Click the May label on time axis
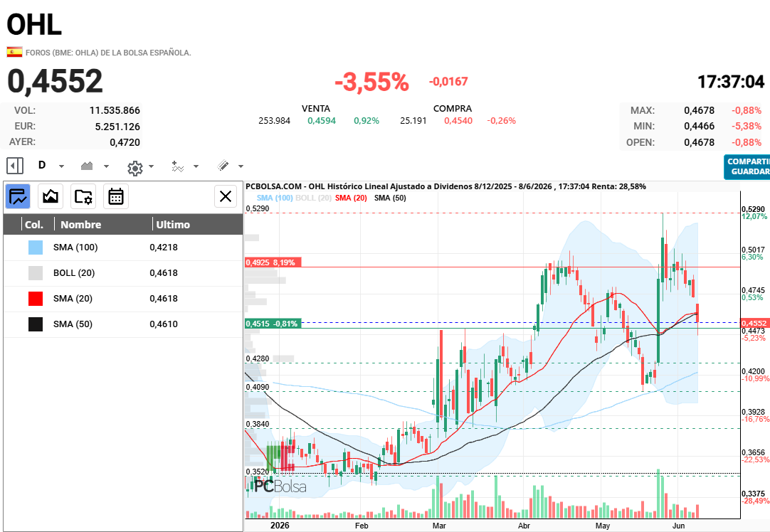770x532 pixels. 603,526
